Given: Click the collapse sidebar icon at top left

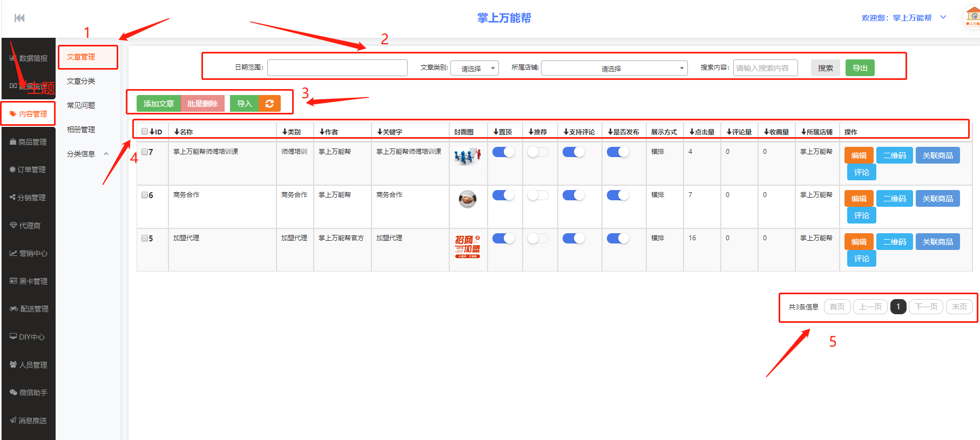Looking at the screenshot, I should (x=19, y=18).
